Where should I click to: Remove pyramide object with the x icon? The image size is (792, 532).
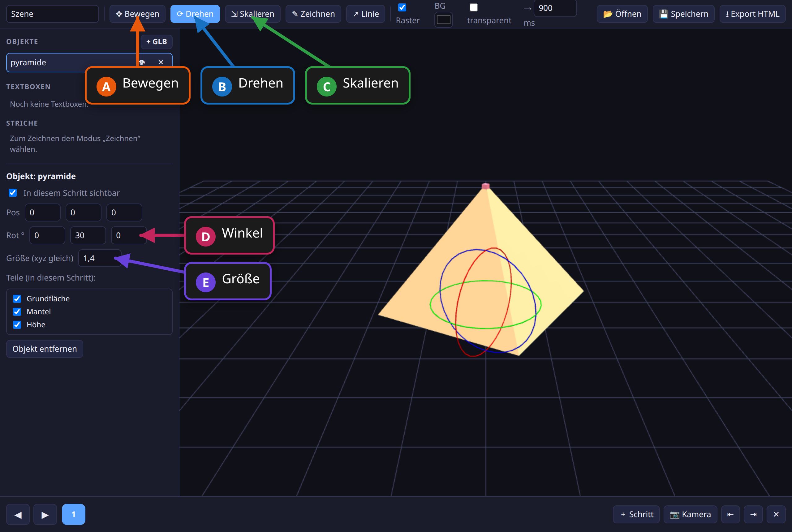point(161,62)
